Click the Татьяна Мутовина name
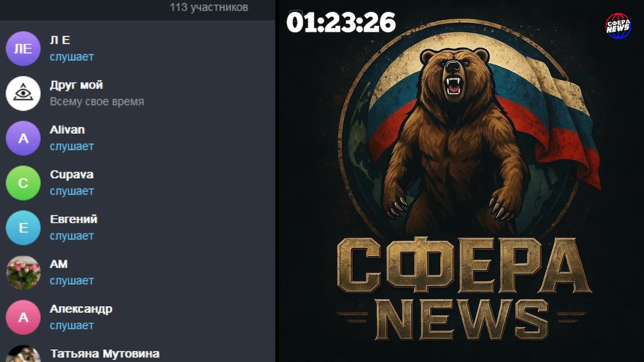The height and width of the screenshot is (362, 644). 105,354
